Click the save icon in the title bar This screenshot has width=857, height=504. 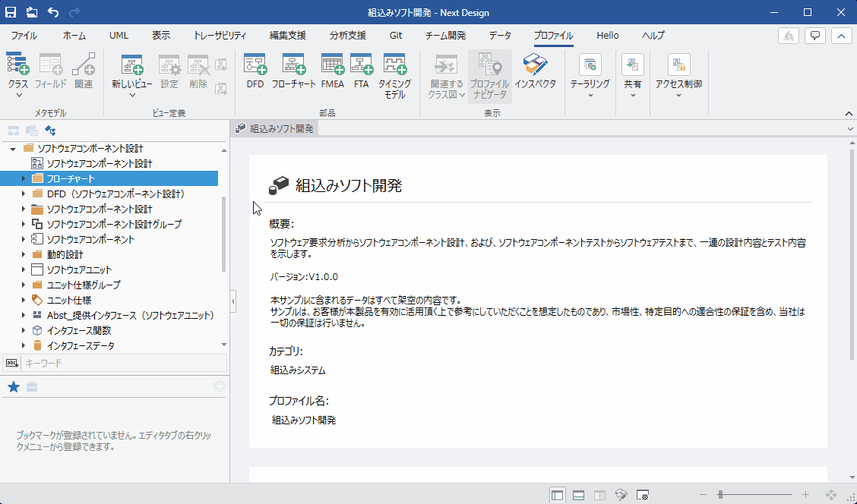pyautogui.click(x=11, y=12)
